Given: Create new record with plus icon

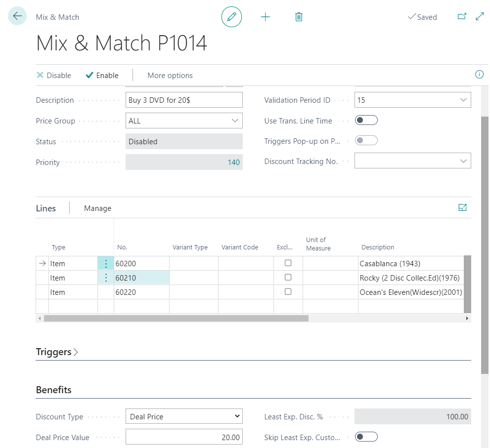Looking at the screenshot, I should pyautogui.click(x=266, y=17).
